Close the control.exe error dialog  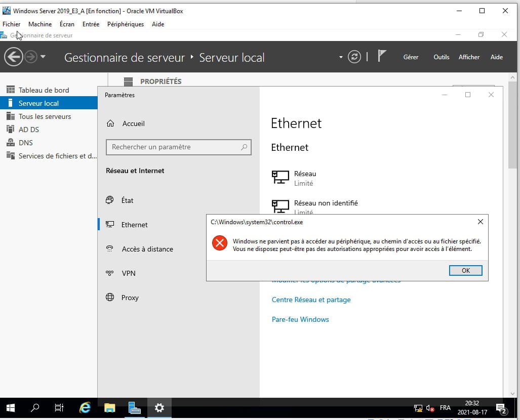480,222
